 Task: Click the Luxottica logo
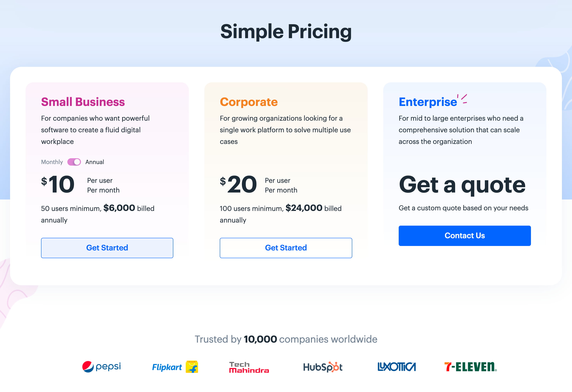[397, 367]
